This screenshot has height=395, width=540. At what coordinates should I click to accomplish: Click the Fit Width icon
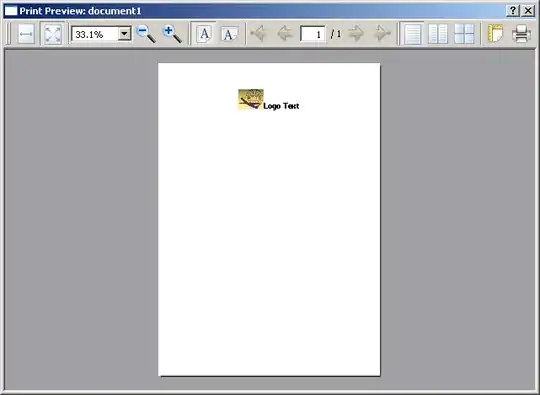click(26, 34)
